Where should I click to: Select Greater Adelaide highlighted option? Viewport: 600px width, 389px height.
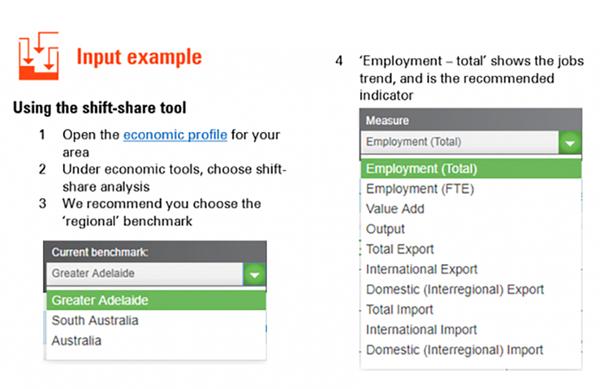coord(156,300)
